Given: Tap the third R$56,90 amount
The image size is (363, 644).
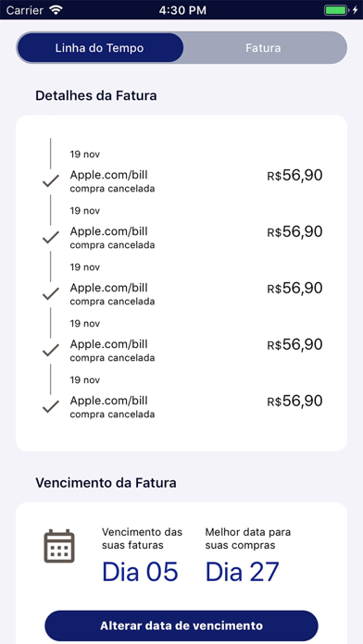Looking at the screenshot, I should click(294, 288).
